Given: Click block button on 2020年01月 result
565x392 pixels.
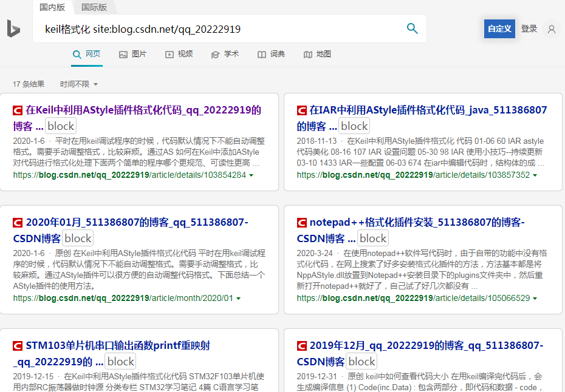Looking at the screenshot, I should [x=78, y=238].
